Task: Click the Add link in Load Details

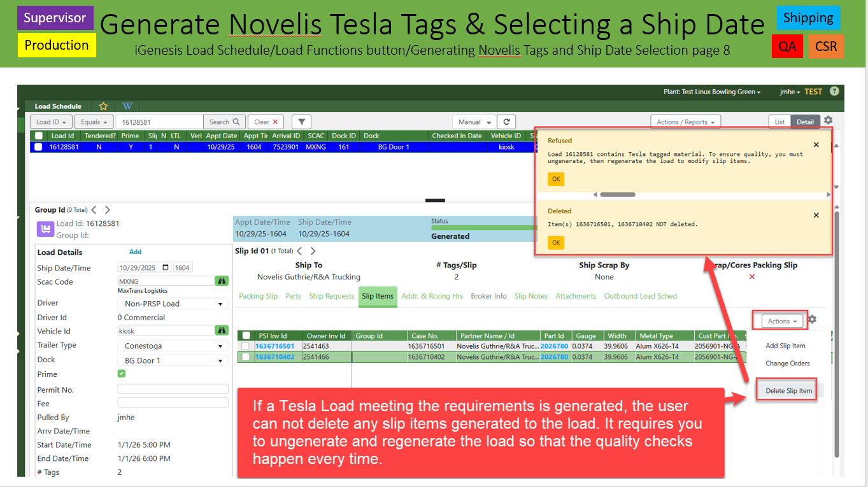Action: (x=135, y=252)
